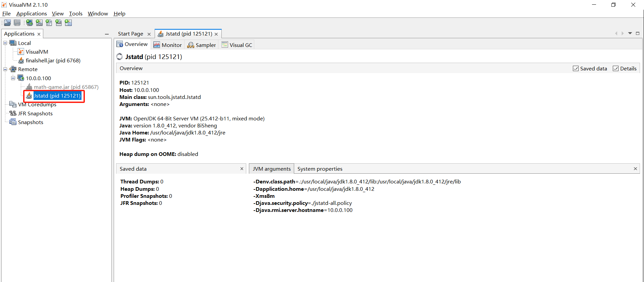
Task: Click the Java icon on Jstatd tab
Action: 161,34
